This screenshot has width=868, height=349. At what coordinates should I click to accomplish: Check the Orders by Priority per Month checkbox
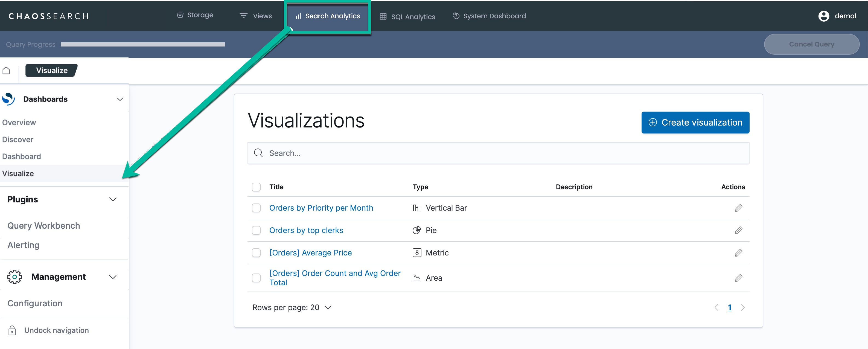(x=256, y=208)
